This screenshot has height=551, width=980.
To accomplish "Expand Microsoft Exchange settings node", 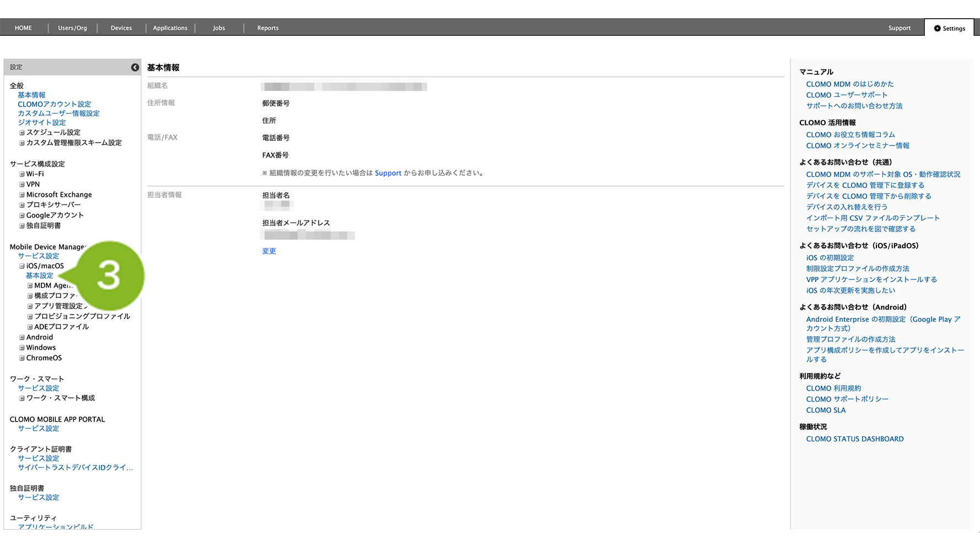I will (22, 195).
